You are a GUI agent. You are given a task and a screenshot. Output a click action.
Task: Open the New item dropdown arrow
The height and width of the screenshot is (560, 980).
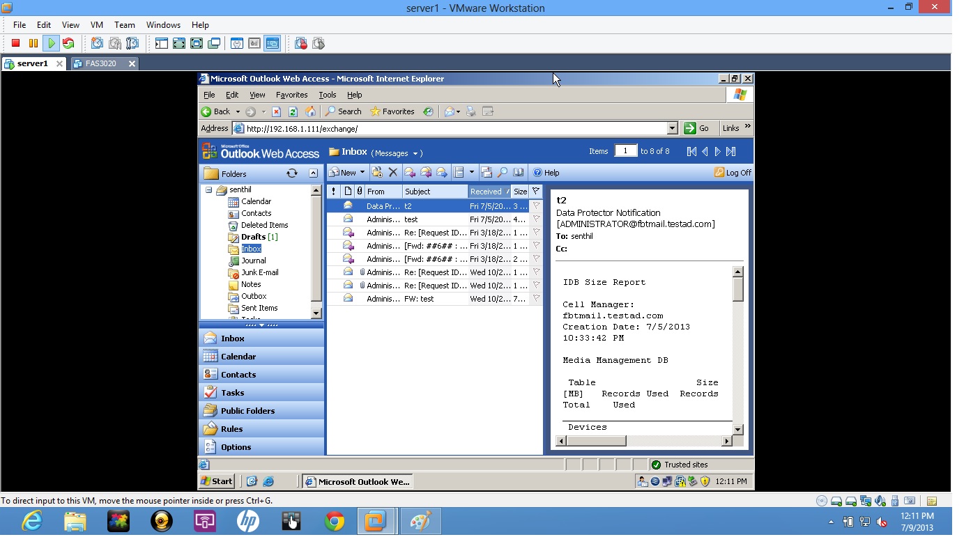(362, 172)
